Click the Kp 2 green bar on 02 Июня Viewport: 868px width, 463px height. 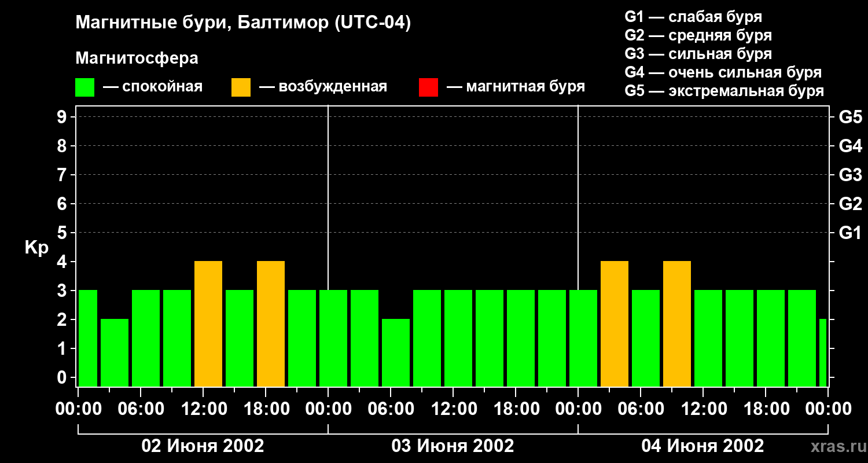pos(115,352)
